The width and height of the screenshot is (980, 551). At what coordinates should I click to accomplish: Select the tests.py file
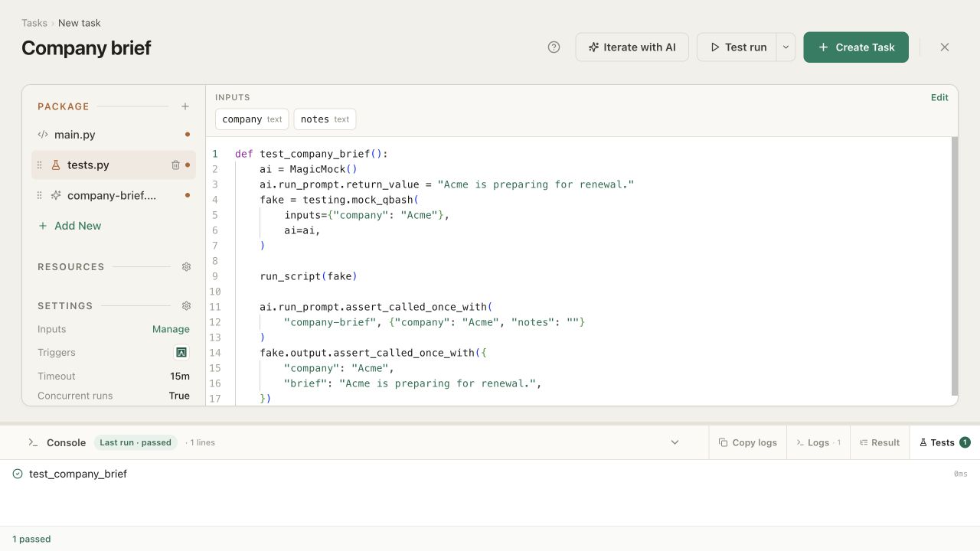(113, 165)
